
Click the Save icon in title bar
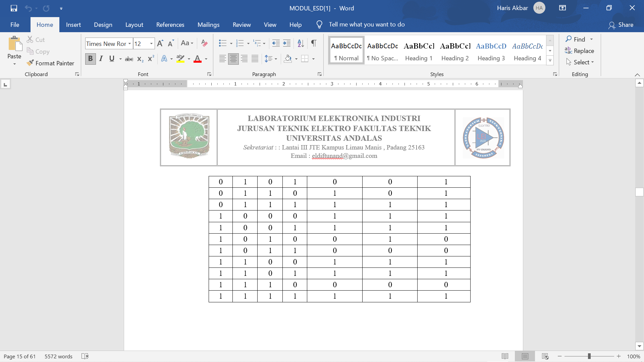(14, 8)
